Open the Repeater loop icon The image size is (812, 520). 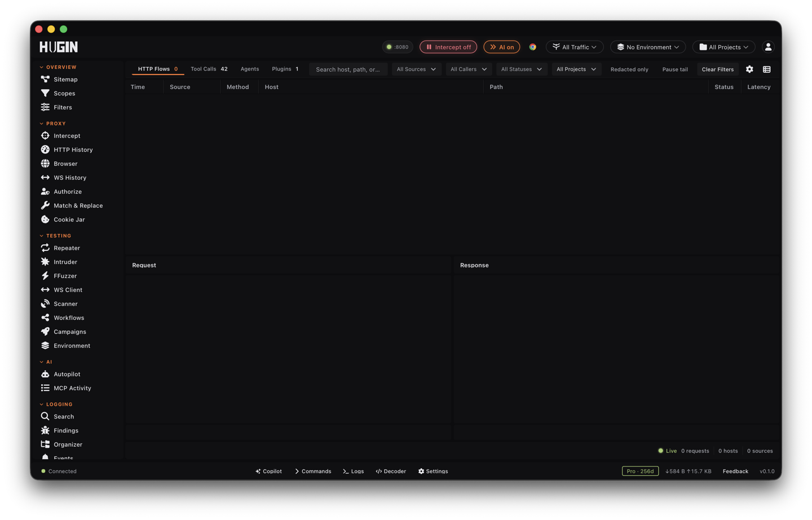coord(45,248)
